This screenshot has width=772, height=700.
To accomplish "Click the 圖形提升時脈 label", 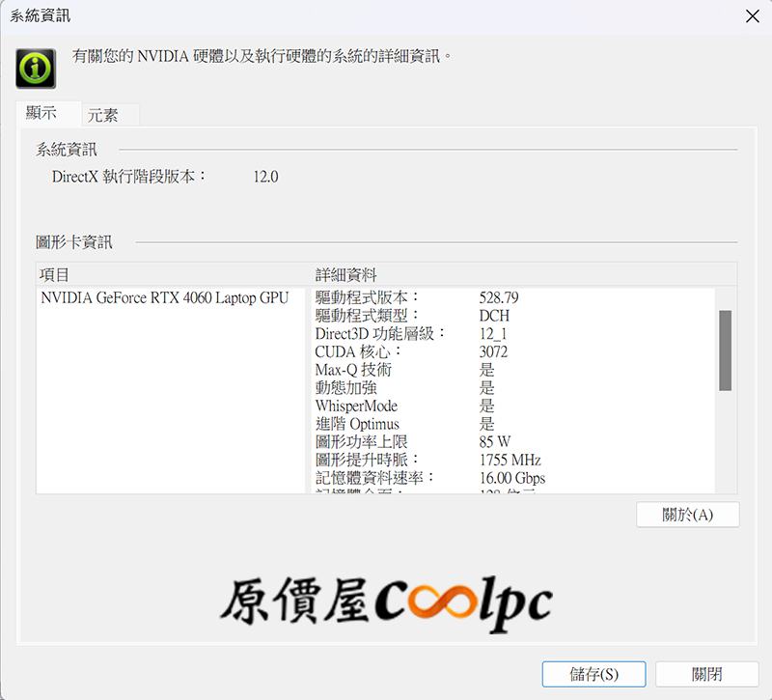I will pyautogui.click(x=367, y=461).
